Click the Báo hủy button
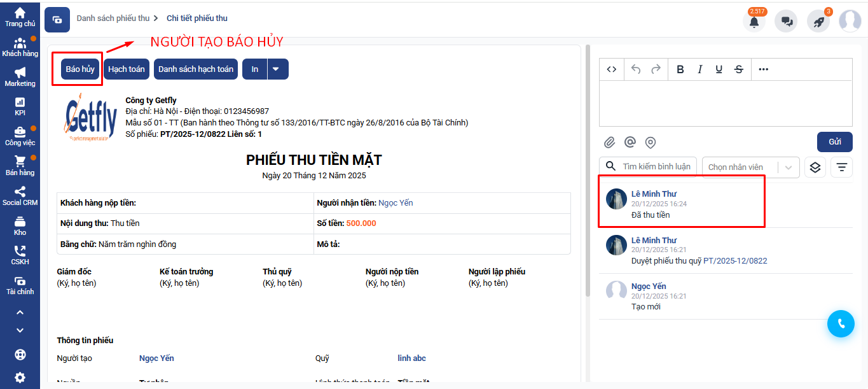The image size is (868, 389). click(80, 69)
